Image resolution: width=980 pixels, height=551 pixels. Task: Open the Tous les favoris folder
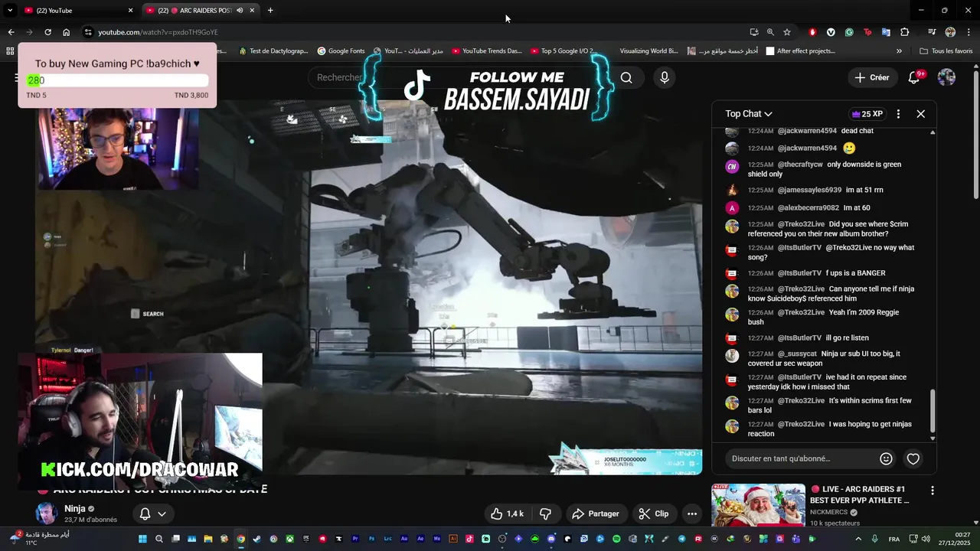click(x=946, y=51)
